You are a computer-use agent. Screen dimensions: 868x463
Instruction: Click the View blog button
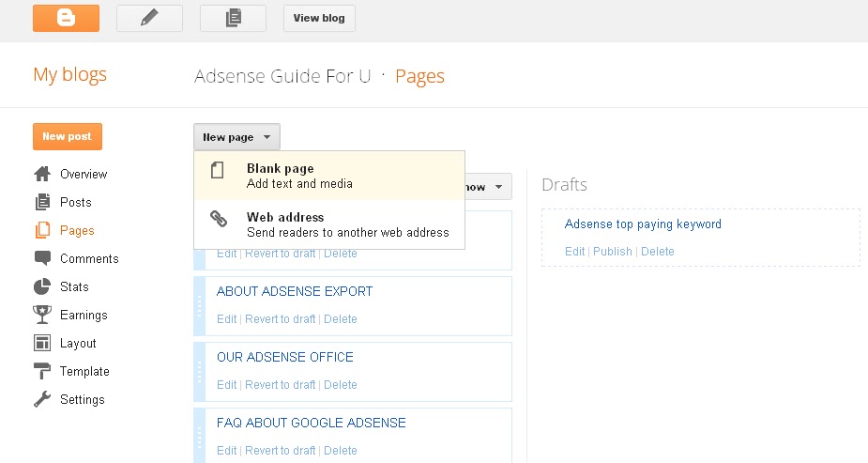click(319, 18)
